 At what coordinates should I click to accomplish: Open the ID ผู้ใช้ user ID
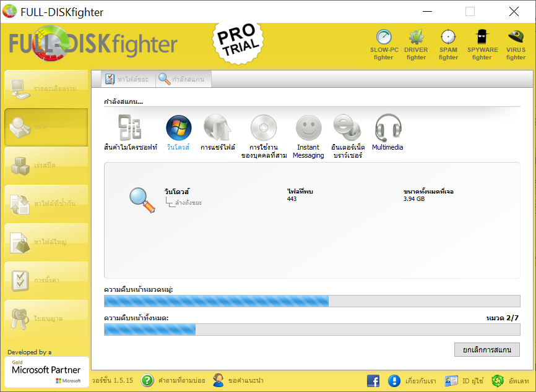pos(464,380)
